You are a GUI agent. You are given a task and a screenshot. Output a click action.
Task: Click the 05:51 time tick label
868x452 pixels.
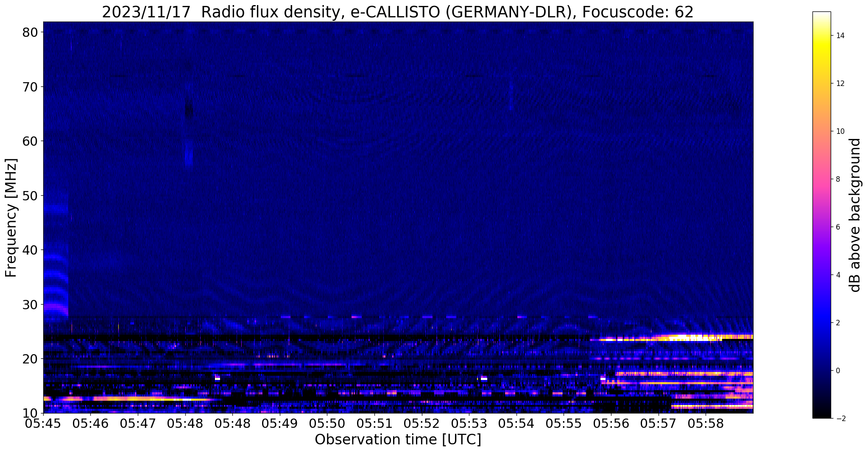(374, 423)
